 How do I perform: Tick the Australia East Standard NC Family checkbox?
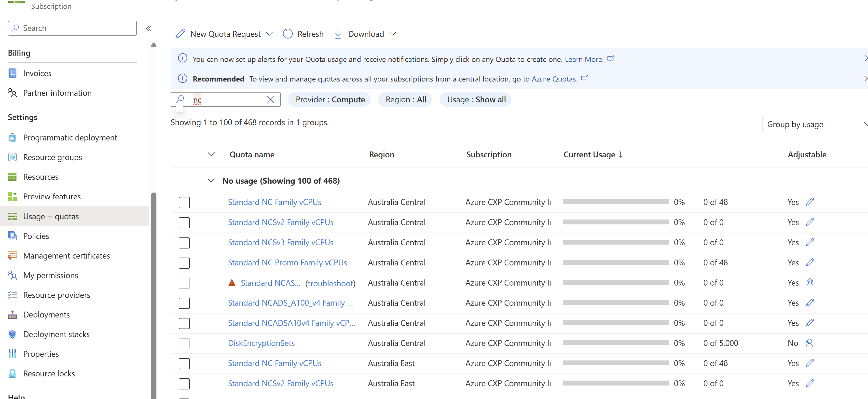[x=184, y=363]
